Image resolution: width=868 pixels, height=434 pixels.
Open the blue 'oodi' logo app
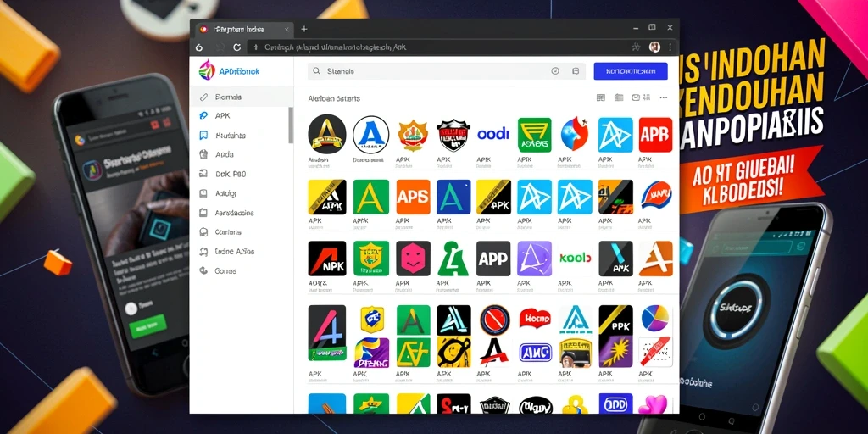pyautogui.click(x=492, y=134)
